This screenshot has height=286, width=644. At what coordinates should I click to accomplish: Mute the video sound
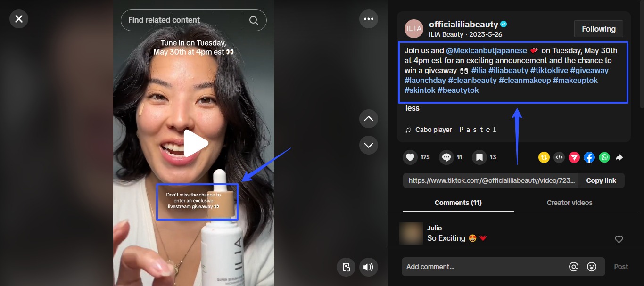click(x=368, y=268)
